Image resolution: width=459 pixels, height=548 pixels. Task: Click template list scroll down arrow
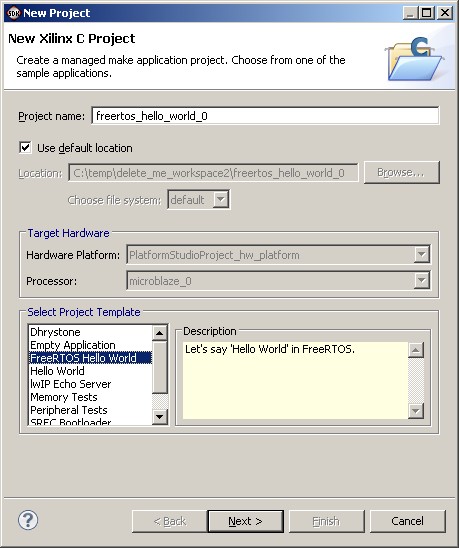pos(160,417)
